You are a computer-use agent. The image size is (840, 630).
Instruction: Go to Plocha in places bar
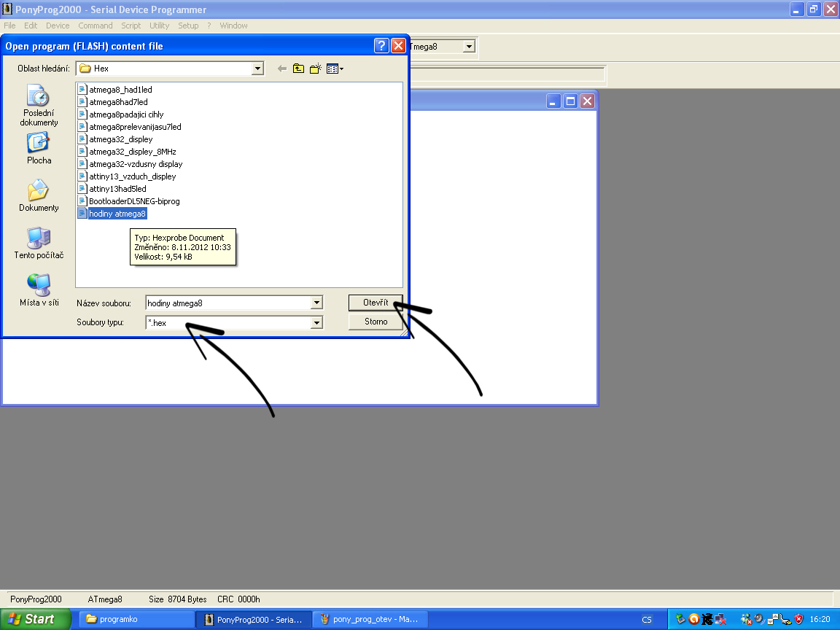(39, 149)
